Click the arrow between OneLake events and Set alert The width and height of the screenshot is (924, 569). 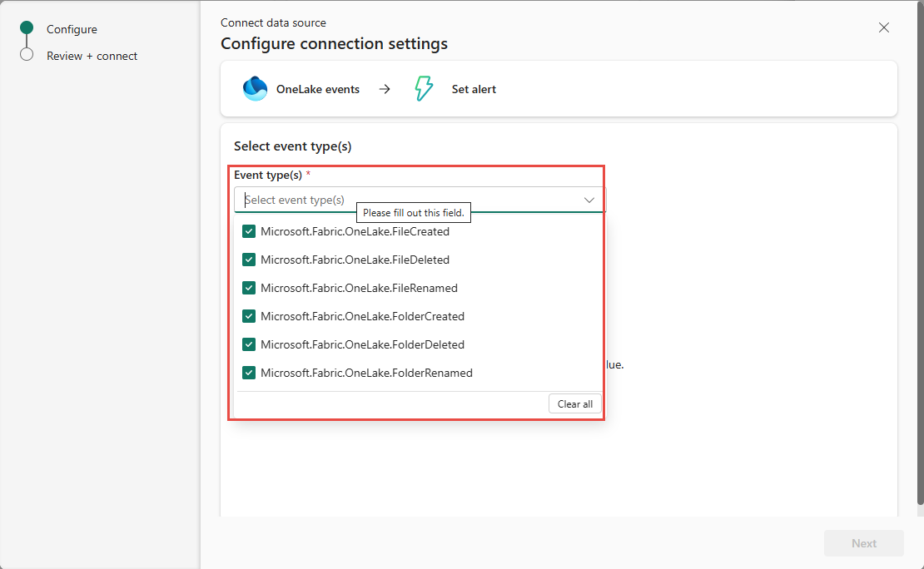[385, 89]
